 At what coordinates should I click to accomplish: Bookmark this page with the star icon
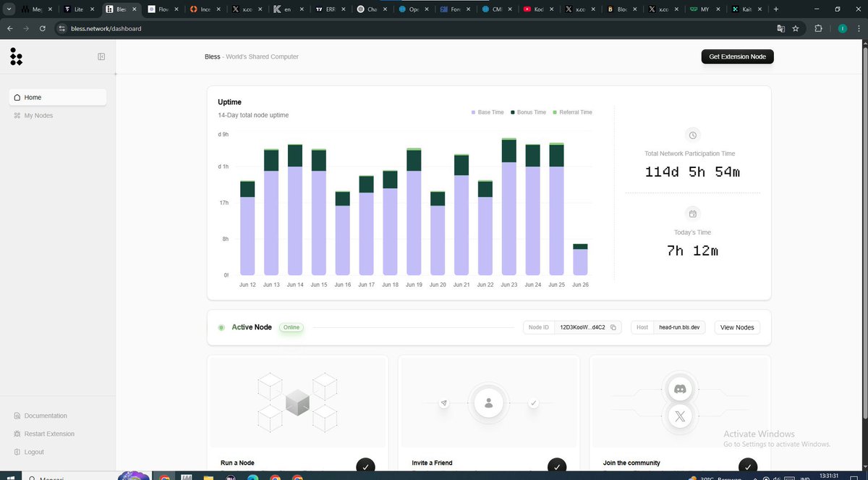pos(796,28)
